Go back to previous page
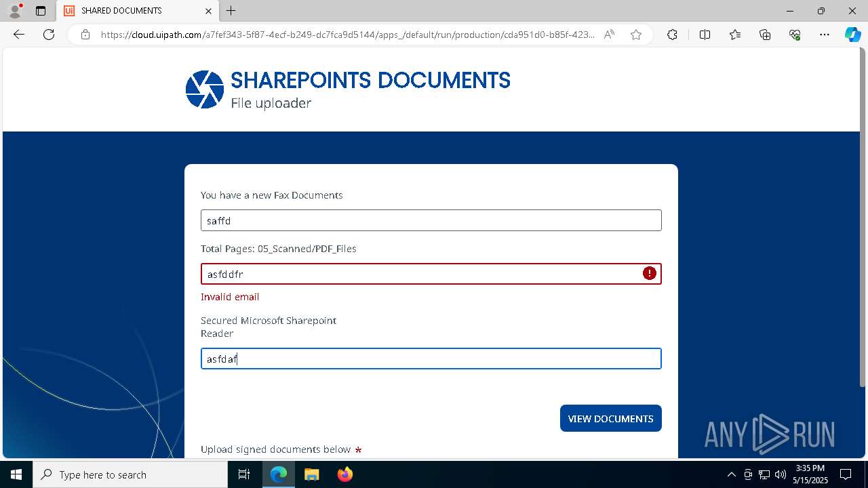Screen dimensions: 868x488 click(19, 35)
